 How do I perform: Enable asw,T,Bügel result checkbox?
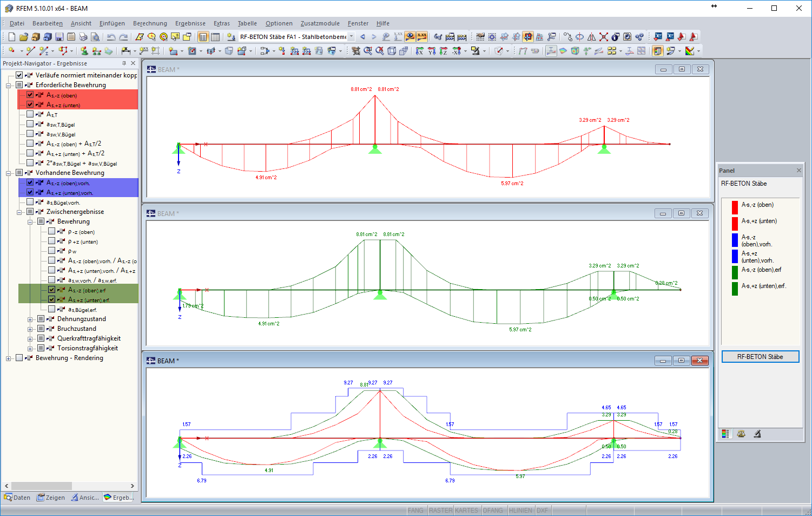click(30, 124)
